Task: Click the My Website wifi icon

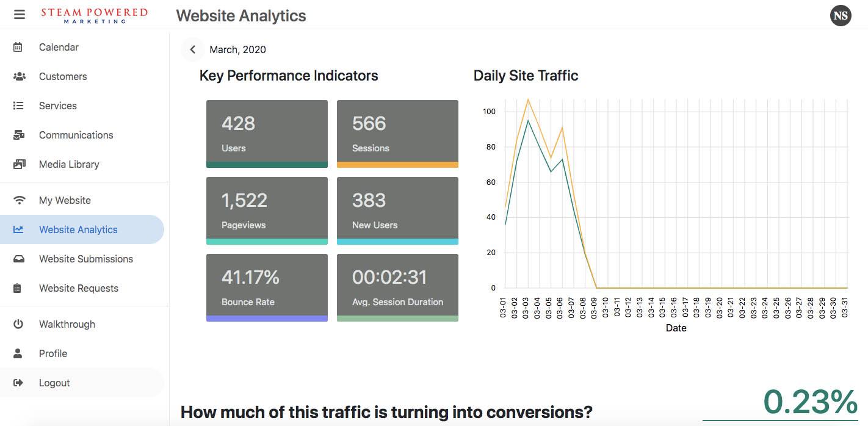Action: [20, 200]
